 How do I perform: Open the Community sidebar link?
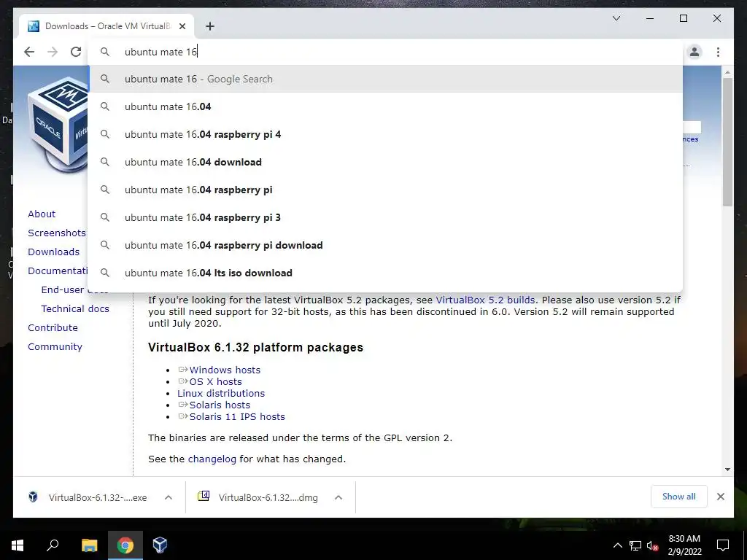coord(55,346)
